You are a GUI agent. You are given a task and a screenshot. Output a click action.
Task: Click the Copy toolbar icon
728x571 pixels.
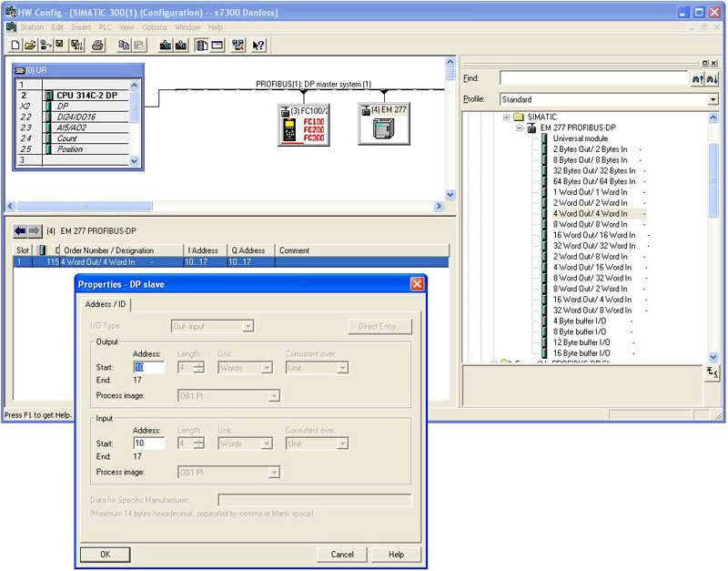point(124,45)
